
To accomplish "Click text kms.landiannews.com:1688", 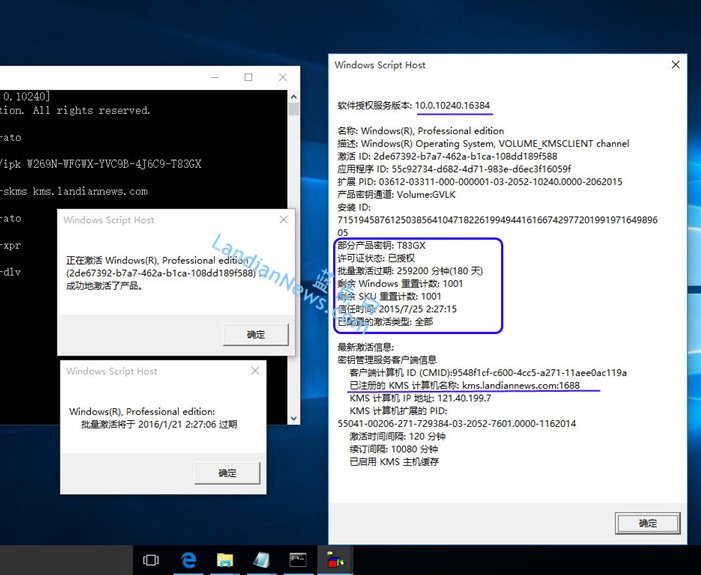I will [x=521, y=385].
